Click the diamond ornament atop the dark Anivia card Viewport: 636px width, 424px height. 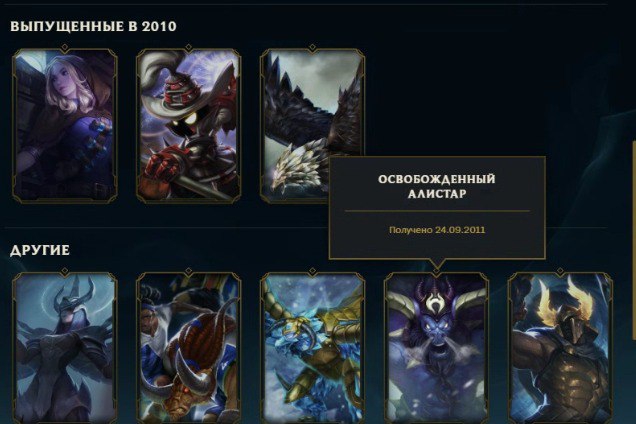[312, 48]
